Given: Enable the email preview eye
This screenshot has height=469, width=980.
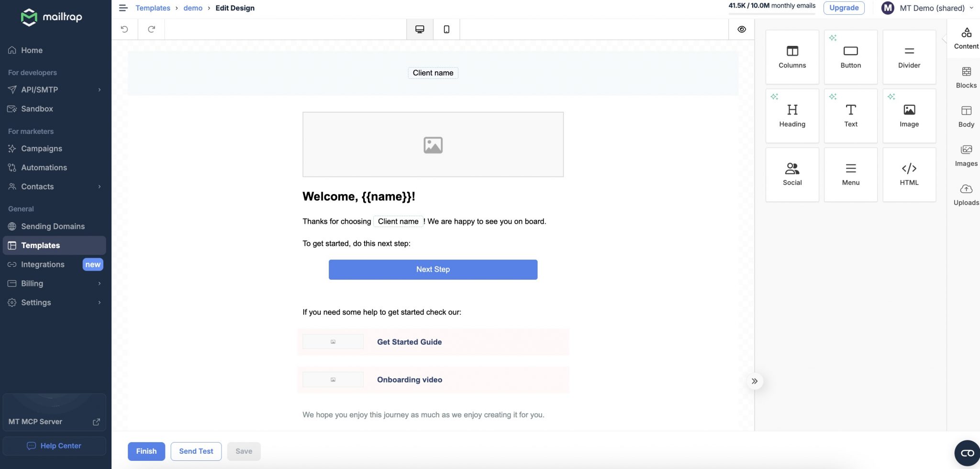Looking at the screenshot, I should click(741, 29).
